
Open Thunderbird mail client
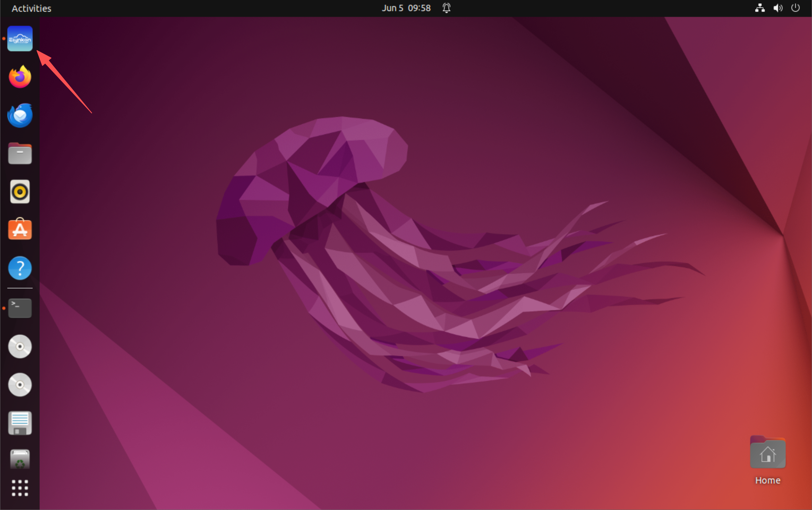pos(20,115)
